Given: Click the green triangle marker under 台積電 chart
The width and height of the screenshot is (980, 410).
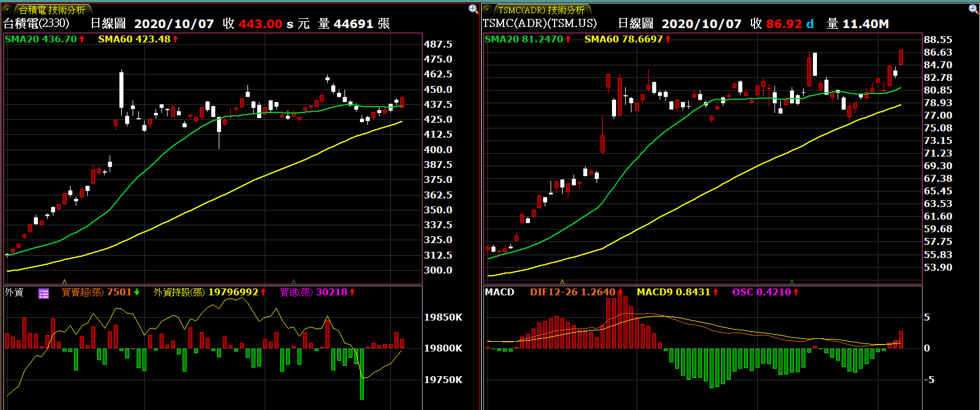Looking at the screenshot, I should (294, 282).
